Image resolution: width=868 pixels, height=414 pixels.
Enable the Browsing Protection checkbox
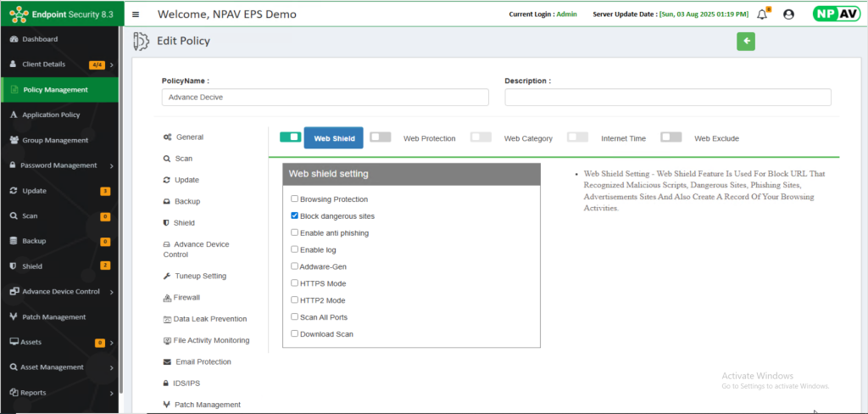pyautogui.click(x=294, y=199)
